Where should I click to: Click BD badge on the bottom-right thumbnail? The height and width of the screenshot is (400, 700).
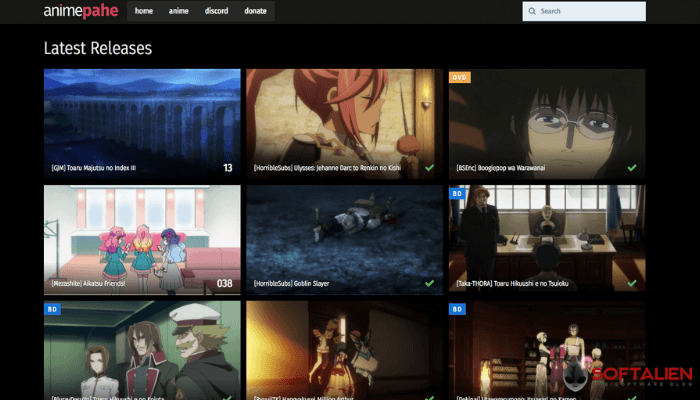tap(457, 309)
